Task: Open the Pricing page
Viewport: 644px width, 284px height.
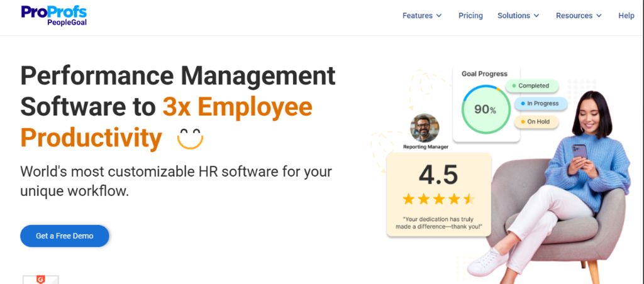Action: (470, 16)
